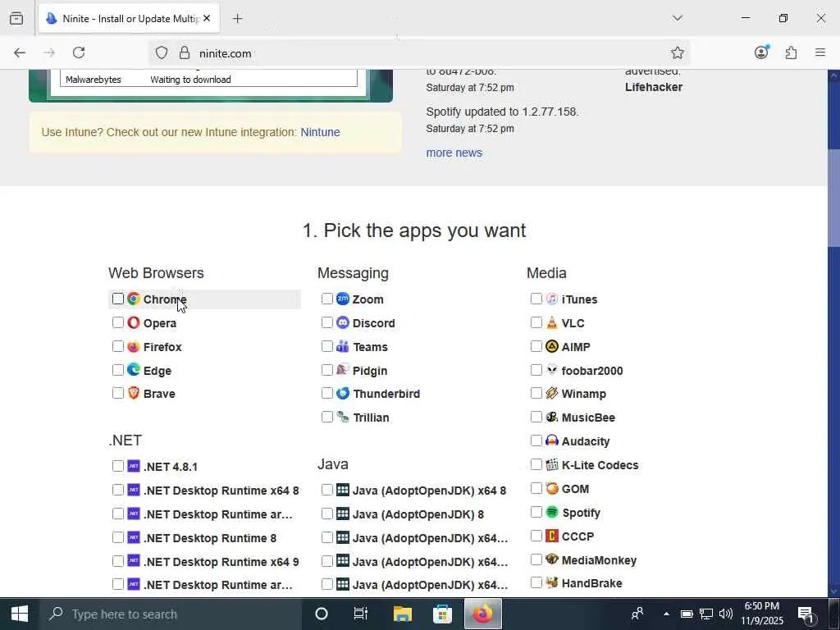Click the GOM orange icon

pos(552,489)
